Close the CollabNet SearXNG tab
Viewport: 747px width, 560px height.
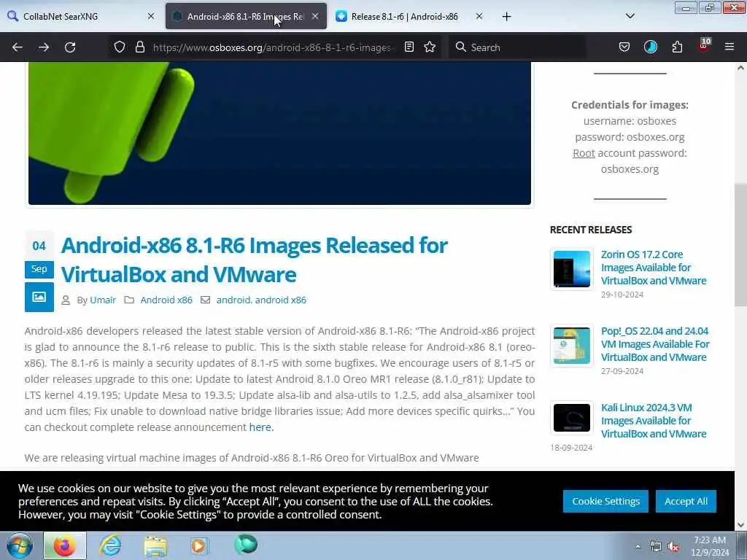pos(151,17)
